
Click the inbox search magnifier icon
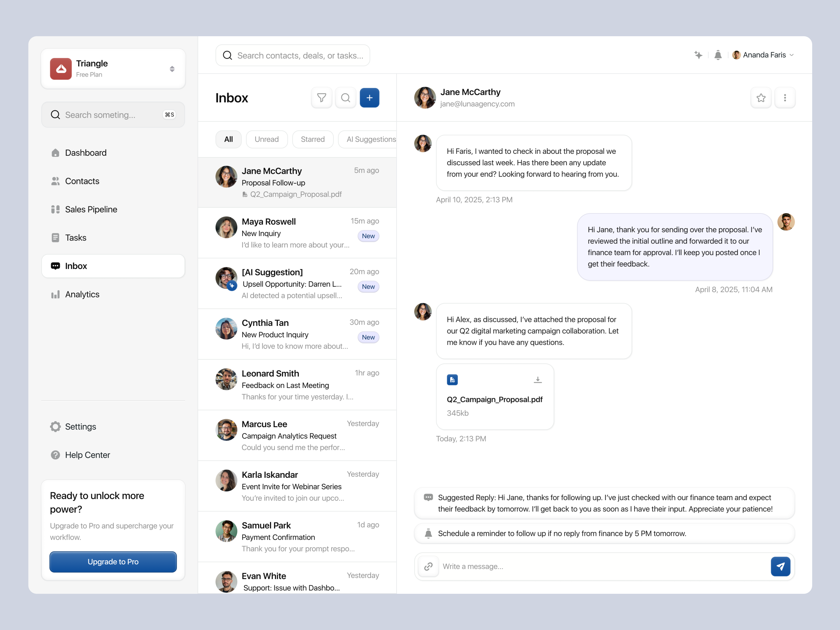345,98
